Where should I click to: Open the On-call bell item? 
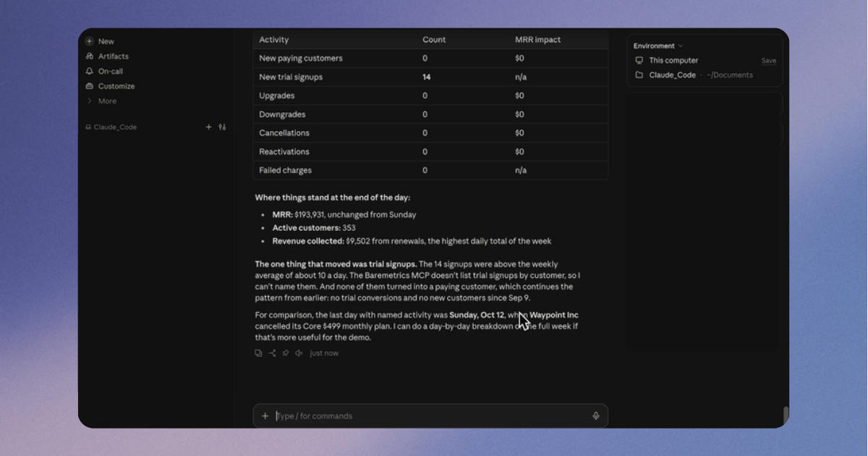[104, 71]
